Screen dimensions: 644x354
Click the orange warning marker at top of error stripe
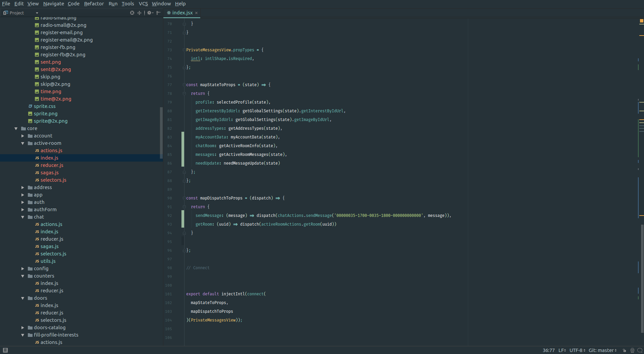coord(641,21)
